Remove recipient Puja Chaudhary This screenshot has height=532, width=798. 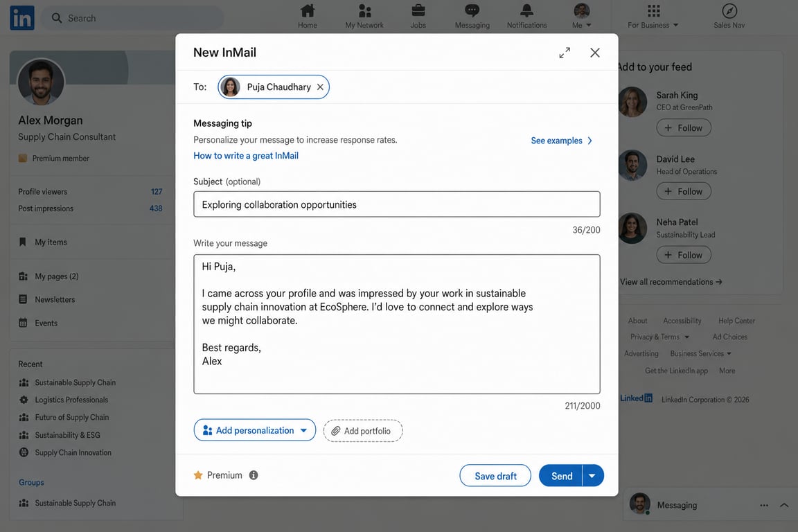[320, 87]
